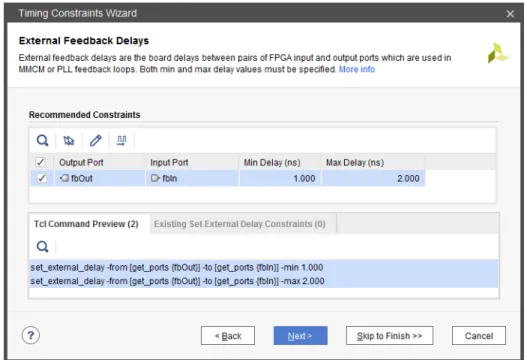Edit the Min Delay value 1.000
Viewport: 527px width, 360px height.
click(x=280, y=178)
